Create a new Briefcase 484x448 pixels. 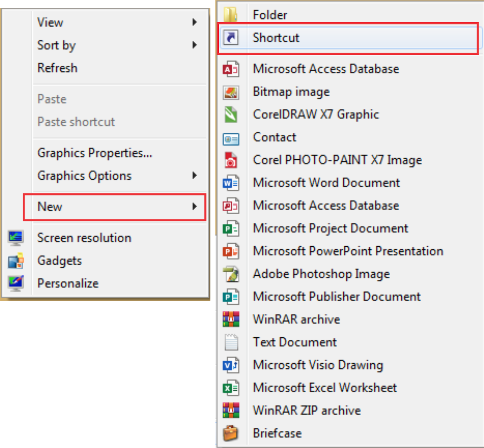click(x=277, y=433)
